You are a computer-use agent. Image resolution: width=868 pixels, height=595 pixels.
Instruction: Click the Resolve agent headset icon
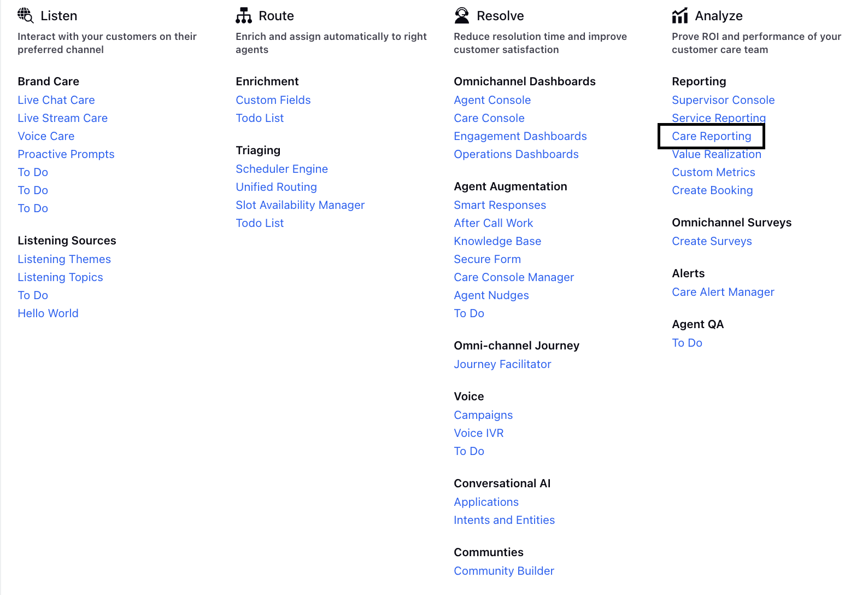462,15
